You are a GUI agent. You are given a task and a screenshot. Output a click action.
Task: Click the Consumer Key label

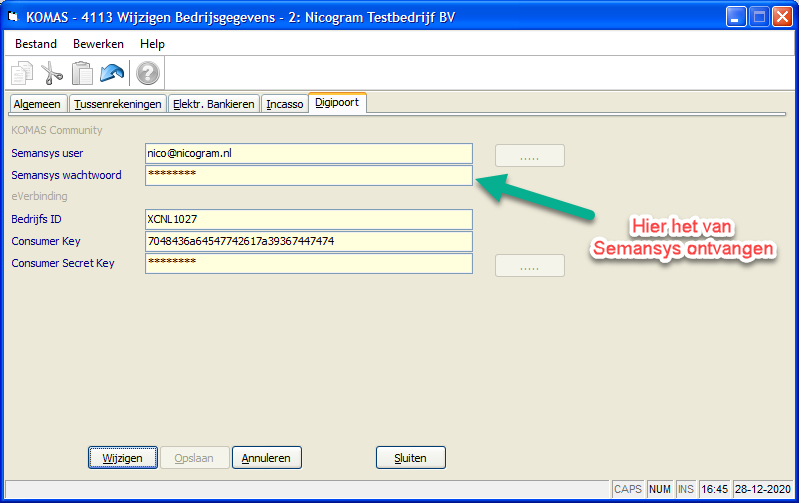click(x=46, y=241)
